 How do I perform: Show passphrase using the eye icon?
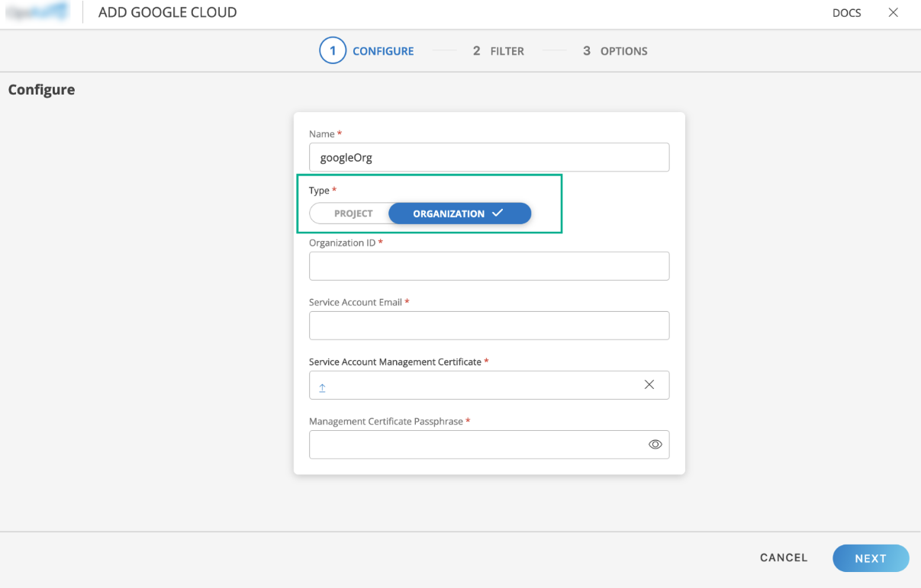point(655,445)
